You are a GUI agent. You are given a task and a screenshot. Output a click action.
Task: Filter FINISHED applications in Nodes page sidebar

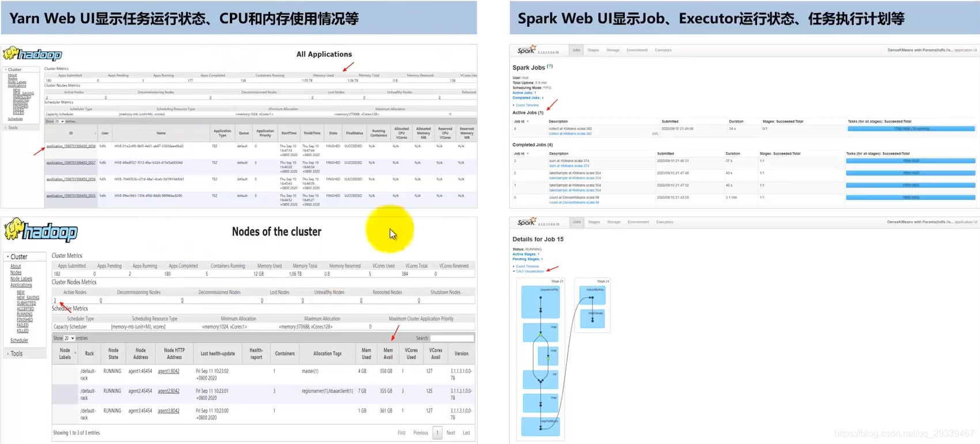[25, 320]
